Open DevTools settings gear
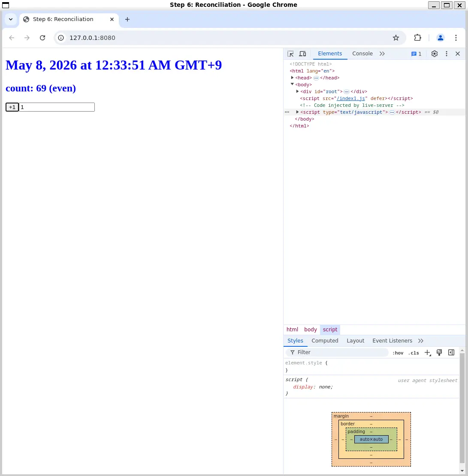Screen dimensions: 468x476 pyautogui.click(x=435, y=54)
